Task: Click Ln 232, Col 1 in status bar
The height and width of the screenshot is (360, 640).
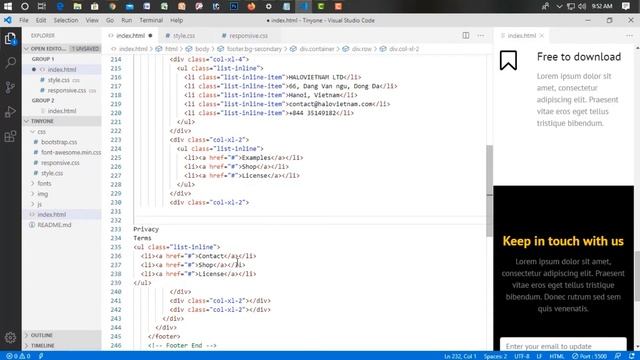Action: (460, 356)
